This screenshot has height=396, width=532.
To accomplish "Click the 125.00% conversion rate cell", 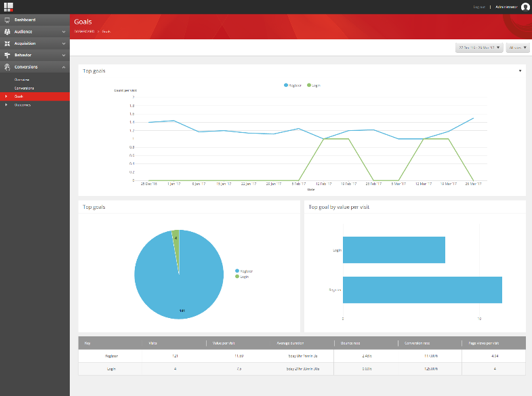I will coord(431,369).
